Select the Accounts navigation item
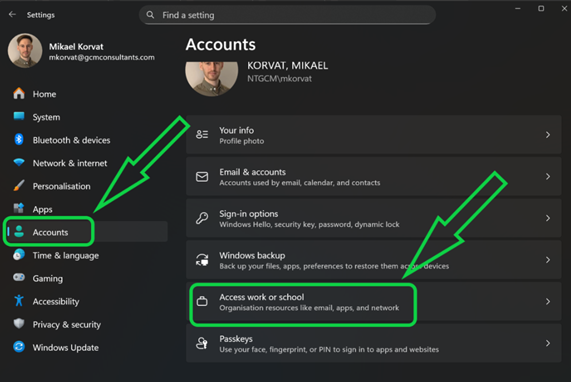 (87, 232)
